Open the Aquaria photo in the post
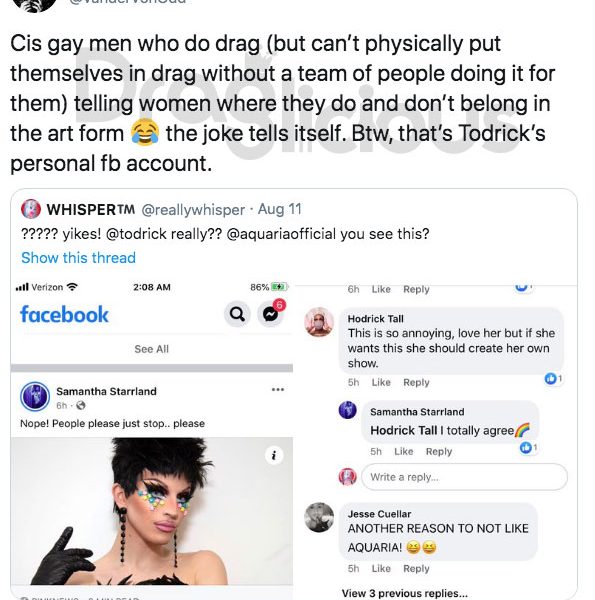Screen dimensions: 595x600 (x=152, y=511)
